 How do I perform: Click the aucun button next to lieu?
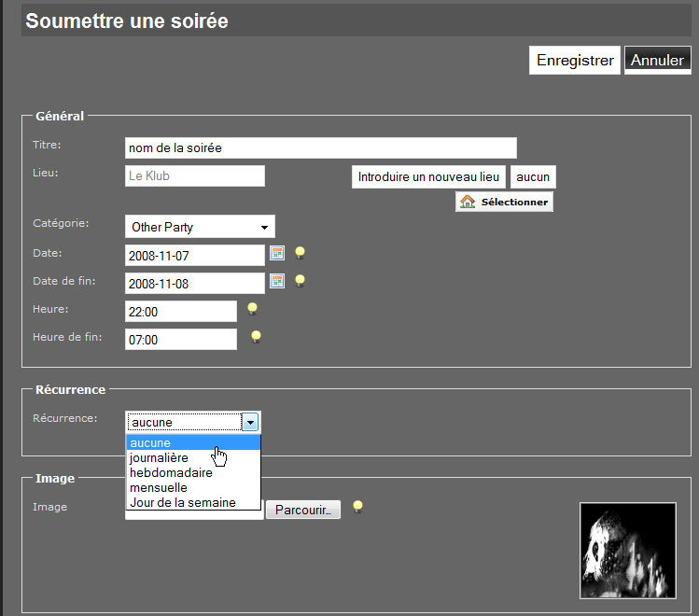click(x=533, y=177)
